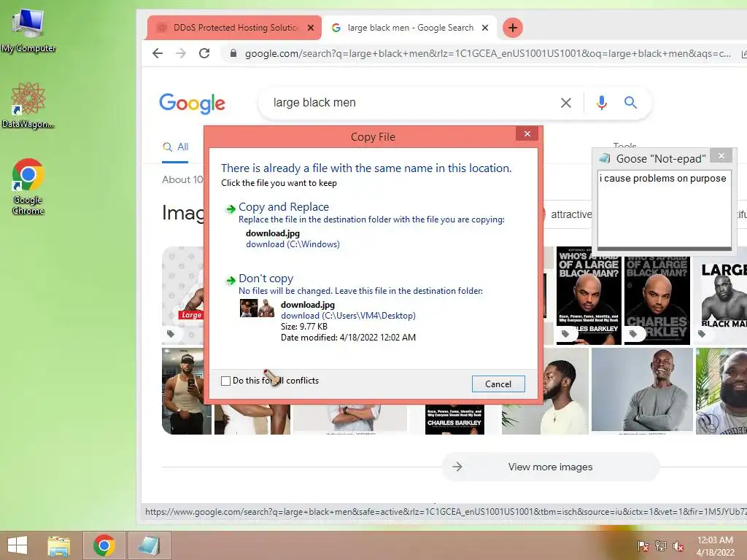This screenshot has height=560, width=747.
Task: Start voice search with microphone icon
Action: click(602, 102)
